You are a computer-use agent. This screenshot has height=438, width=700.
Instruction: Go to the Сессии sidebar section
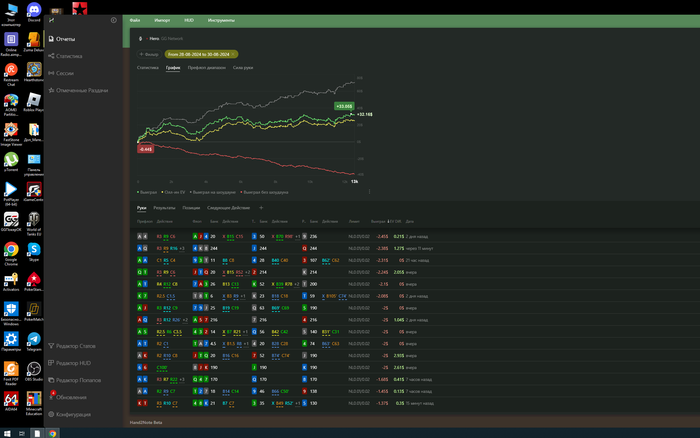[64, 73]
